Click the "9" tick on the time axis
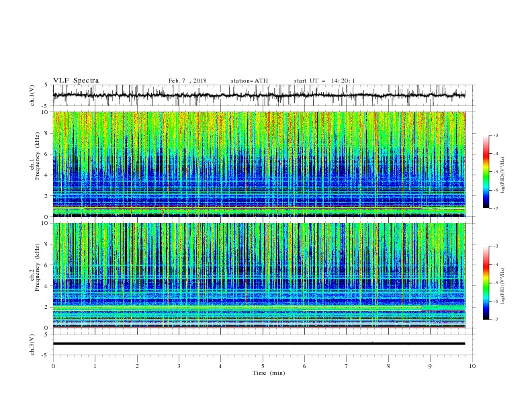 coord(430,366)
